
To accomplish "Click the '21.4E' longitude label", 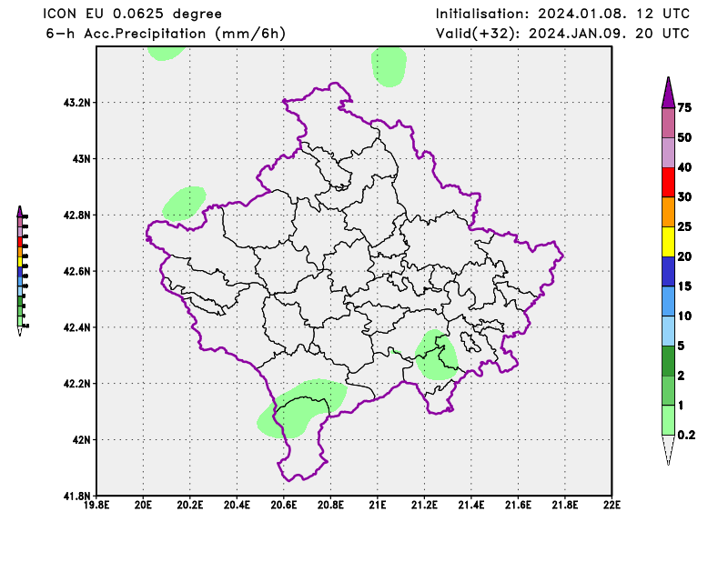I will [471, 505].
